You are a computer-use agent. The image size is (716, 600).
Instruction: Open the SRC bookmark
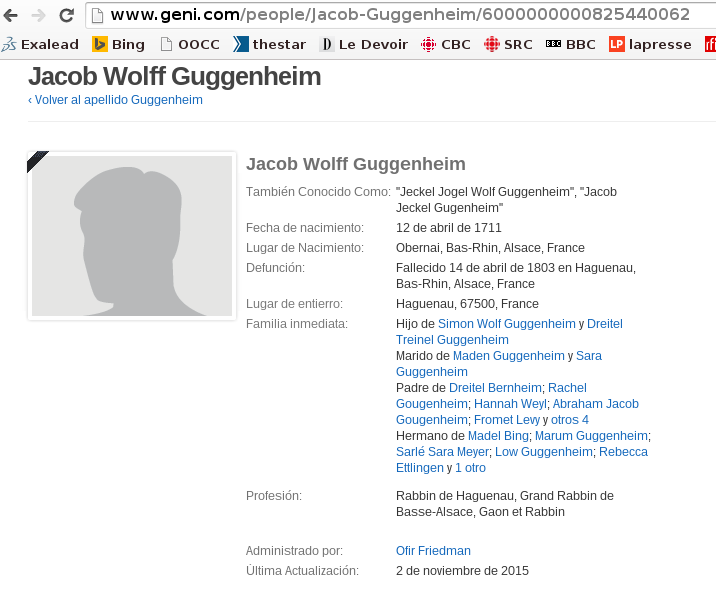click(508, 44)
